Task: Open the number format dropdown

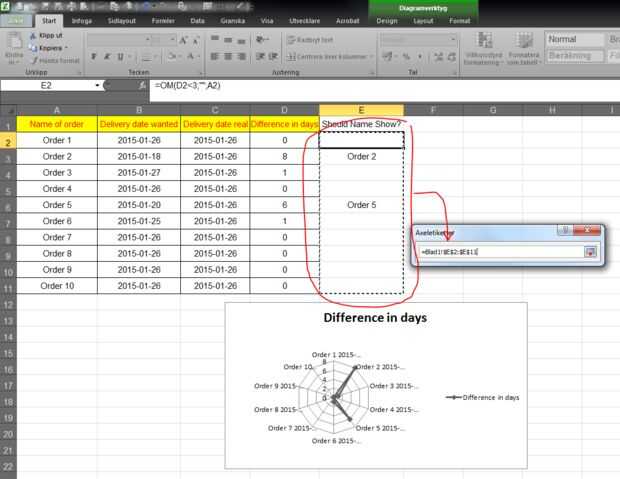Action: 453,40
